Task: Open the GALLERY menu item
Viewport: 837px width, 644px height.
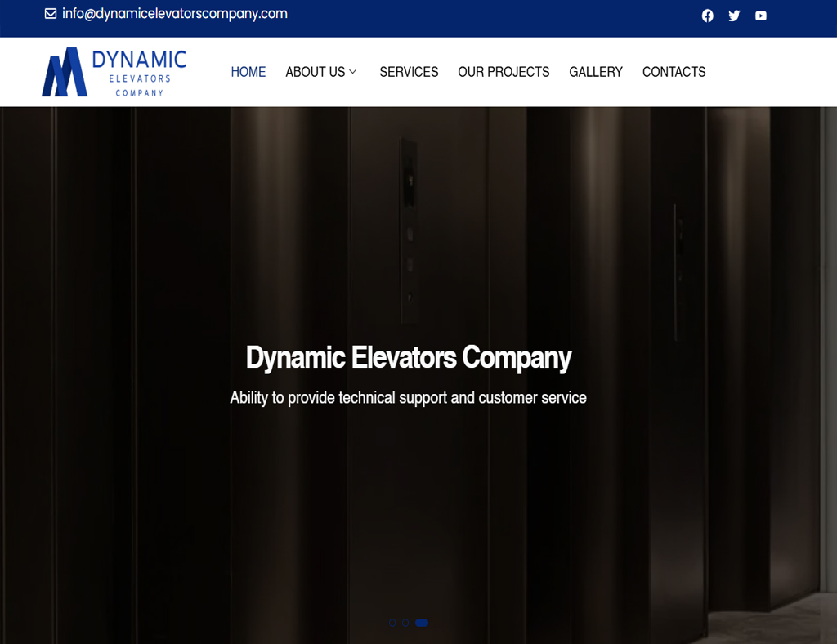Action: pyautogui.click(x=596, y=71)
